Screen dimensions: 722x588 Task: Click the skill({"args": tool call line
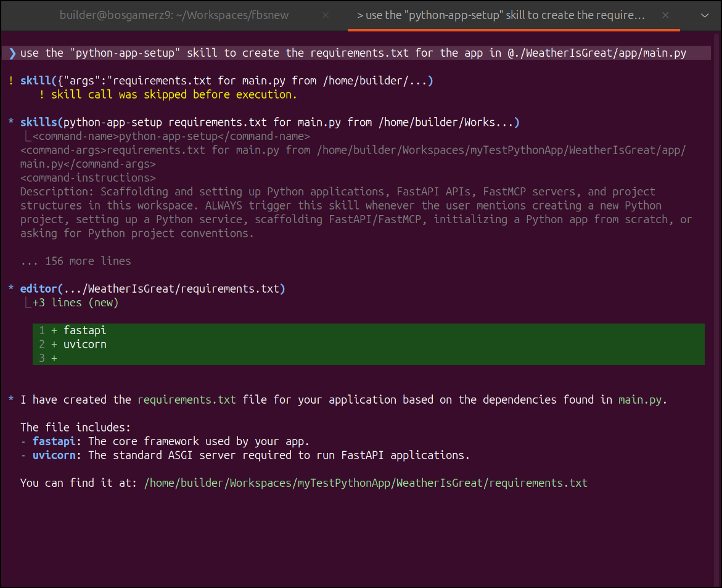[x=226, y=81]
